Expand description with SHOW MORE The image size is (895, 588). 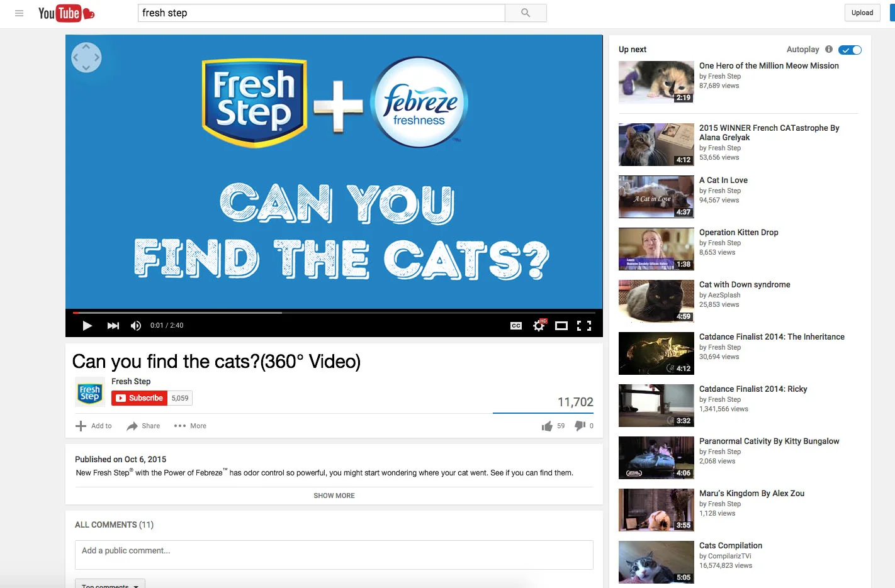334,496
